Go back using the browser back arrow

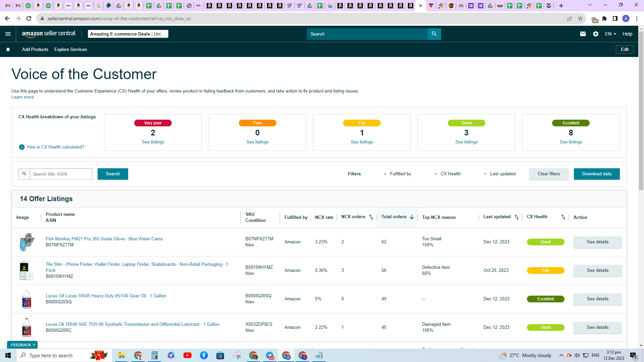7,18
